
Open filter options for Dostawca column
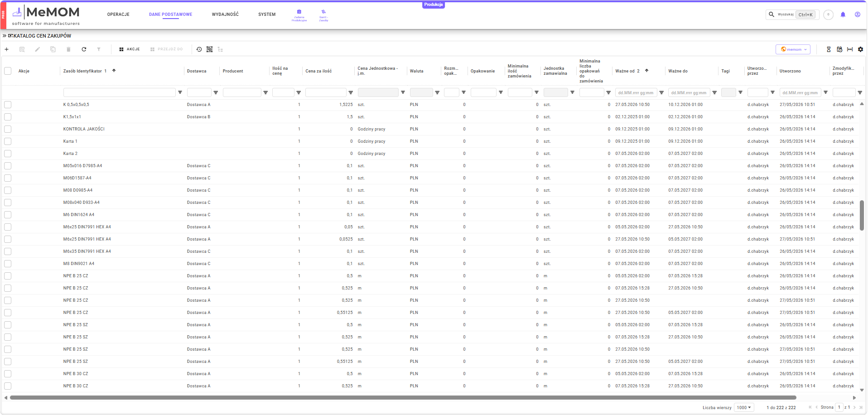point(216,92)
